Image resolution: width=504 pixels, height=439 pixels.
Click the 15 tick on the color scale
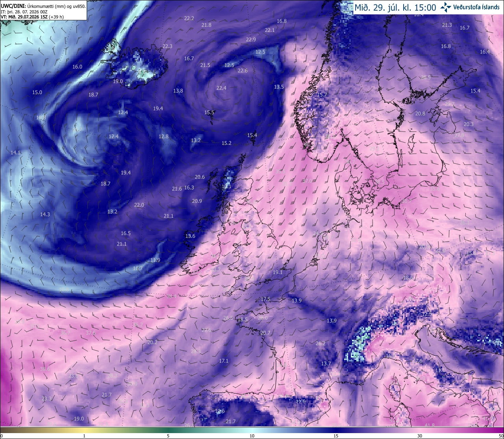point(336,436)
